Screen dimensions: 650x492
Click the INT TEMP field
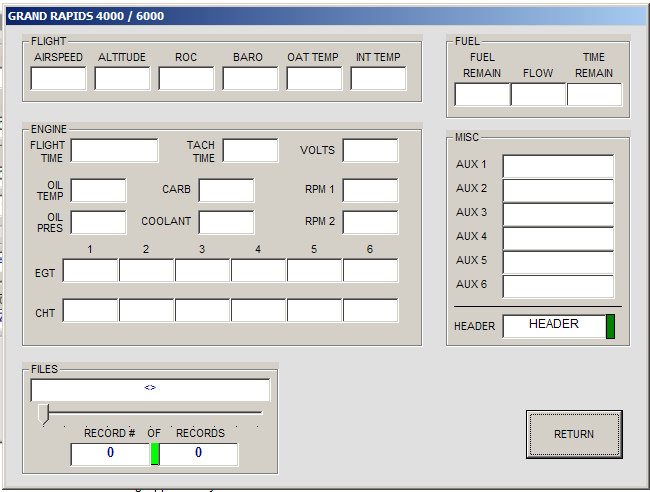tap(378, 78)
